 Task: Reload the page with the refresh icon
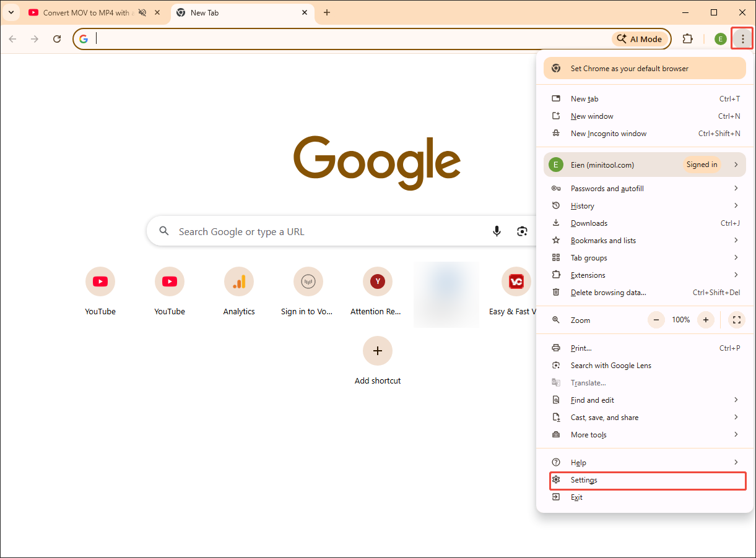pyautogui.click(x=57, y=38)
